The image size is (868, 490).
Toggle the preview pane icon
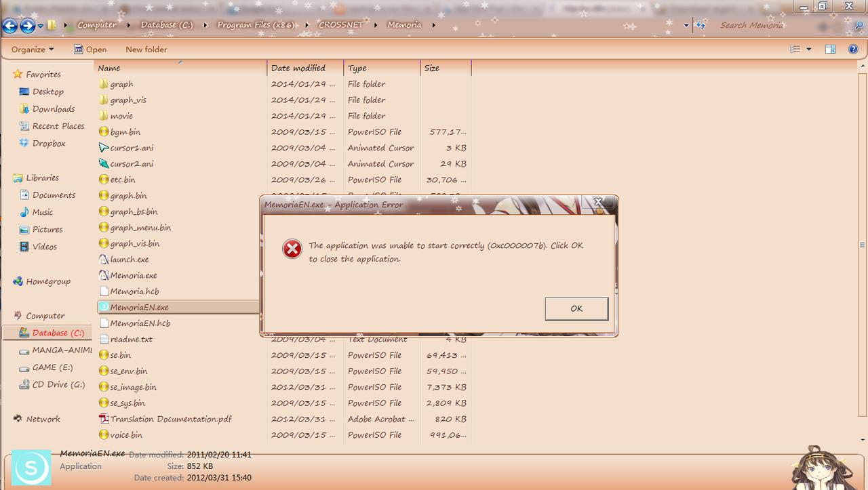click(830, 49)
